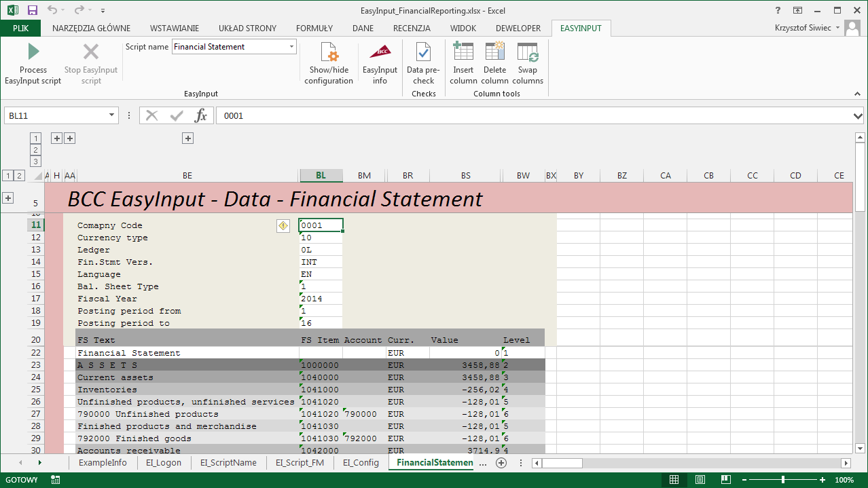Click the Insert column tool
Image resolution: width=868 pixels, height=488 pixels.
coord(463,63)
